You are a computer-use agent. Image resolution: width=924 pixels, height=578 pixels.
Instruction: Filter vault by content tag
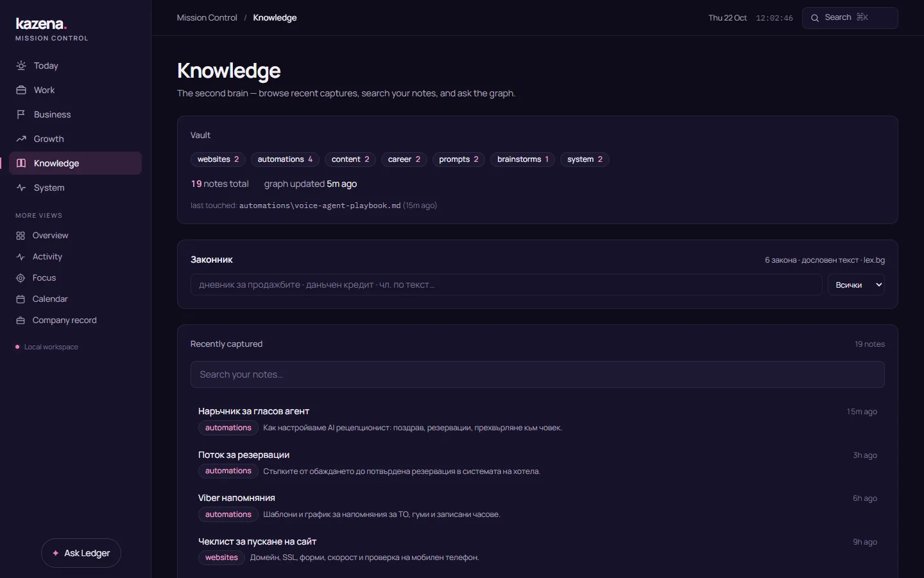pyautogui.click(x=350, y=159)
